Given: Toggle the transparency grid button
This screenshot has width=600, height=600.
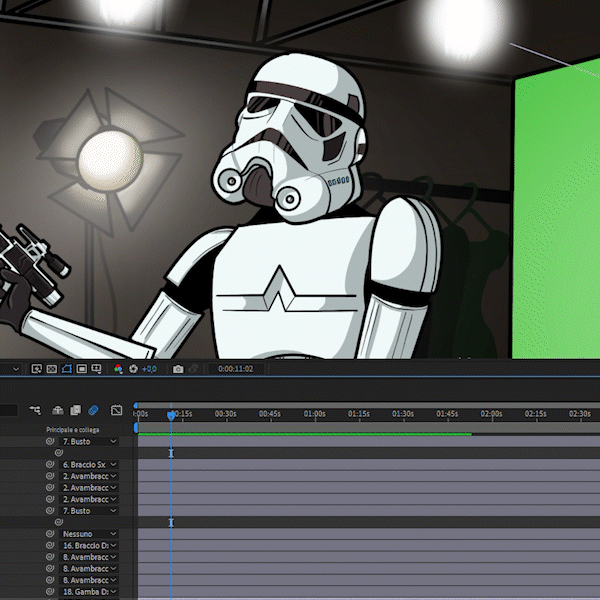Looking at the screenshot, I should [51, 369].
